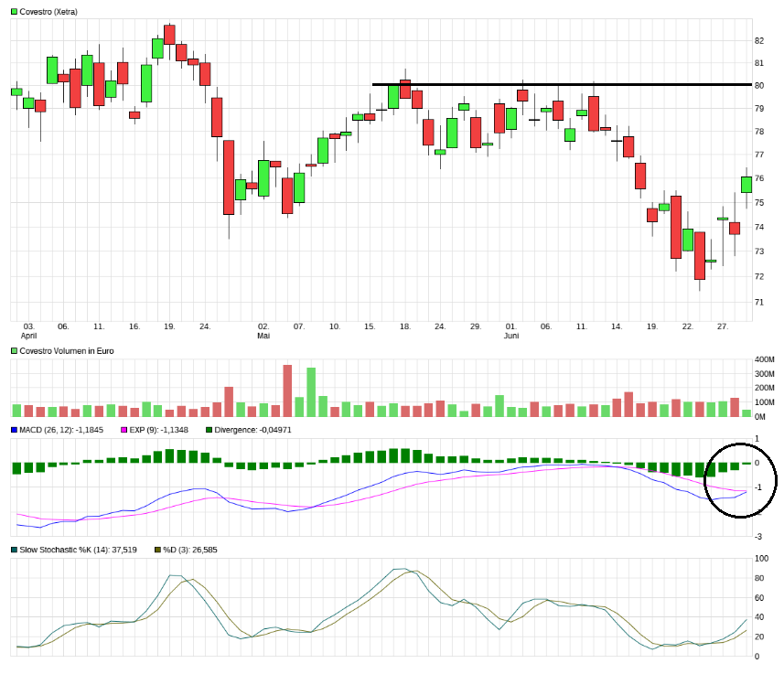The height and width of the screenshot is (674, 784).
Task: Click the 'Juni' month label on the time axis
Action: (511, 336)
